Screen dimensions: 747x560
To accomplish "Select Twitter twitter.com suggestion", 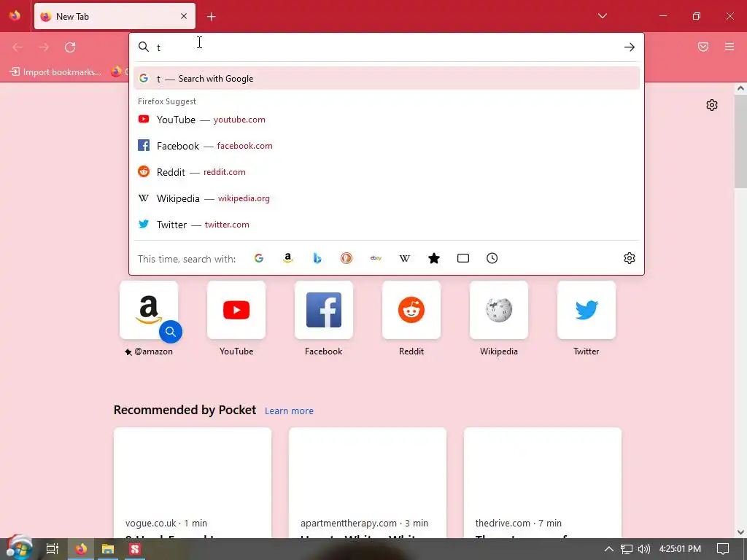I will coord(387,225).
